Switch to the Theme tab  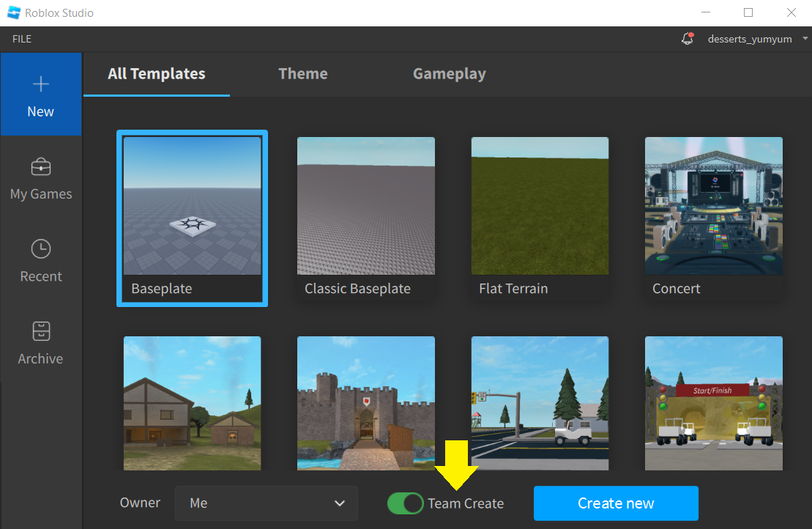point(303,74)
